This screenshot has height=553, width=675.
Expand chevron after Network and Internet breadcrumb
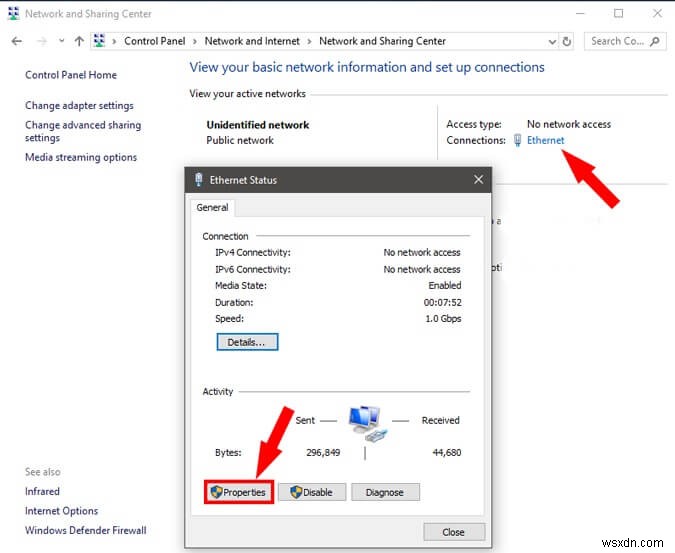310,42
